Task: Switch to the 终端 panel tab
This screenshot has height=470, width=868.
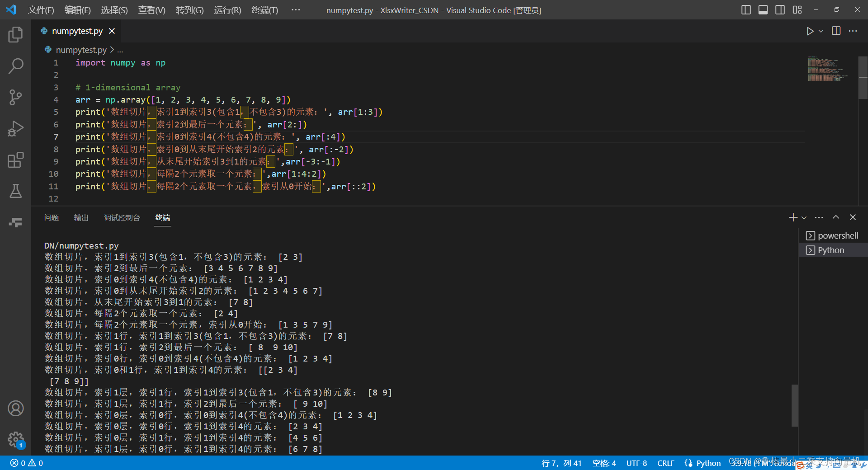Action: (163, 218)
